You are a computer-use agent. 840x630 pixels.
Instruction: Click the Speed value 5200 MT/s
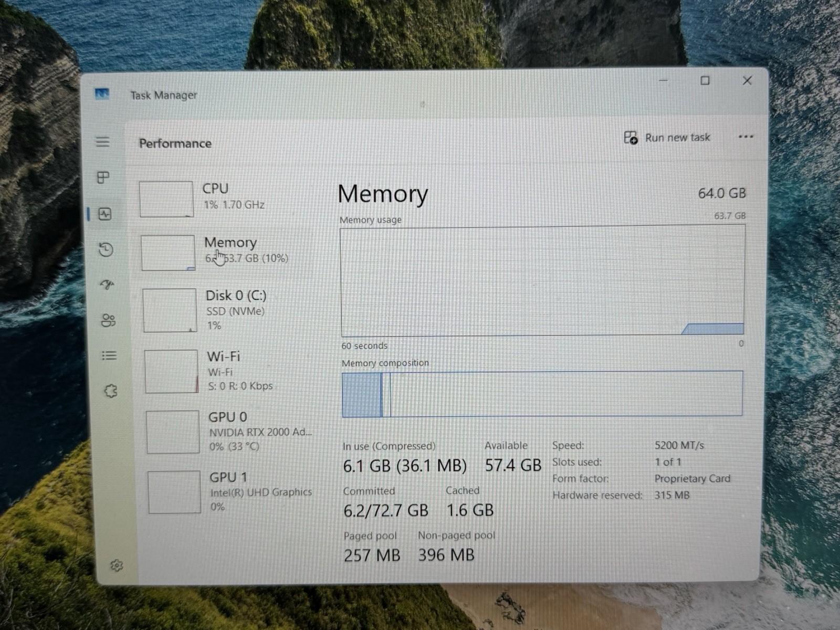point(679,445)
